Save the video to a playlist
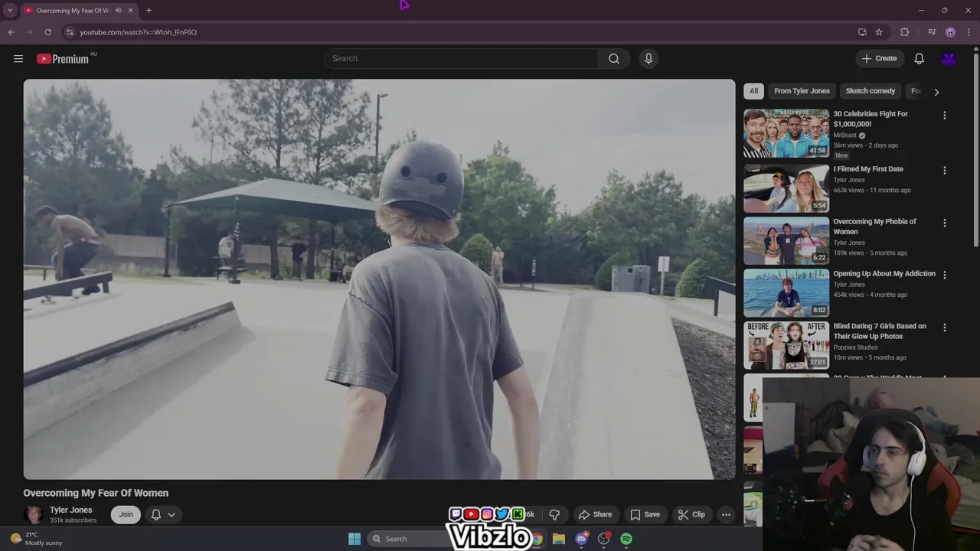The height and width of the screenshot is (551, 980). coord(645,514)
